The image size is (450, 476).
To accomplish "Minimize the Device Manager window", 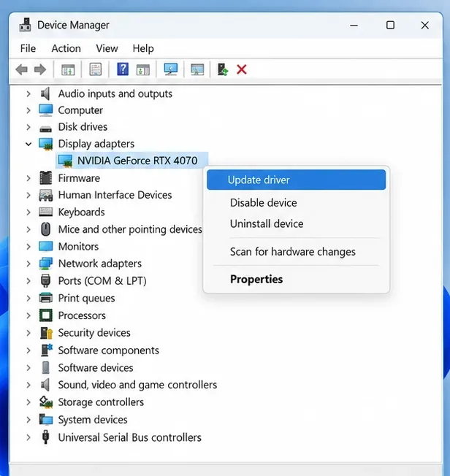I will pyautogui.click(x=354, y=25).
